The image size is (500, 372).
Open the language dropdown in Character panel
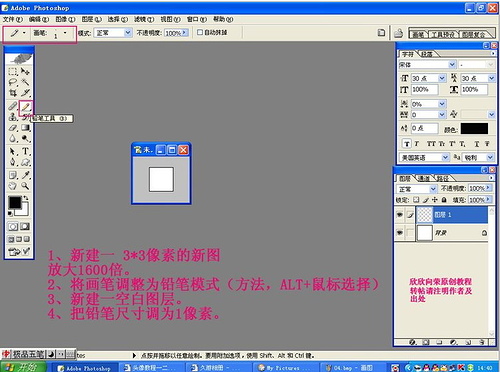pyautogui.click(x=445, y=157)
